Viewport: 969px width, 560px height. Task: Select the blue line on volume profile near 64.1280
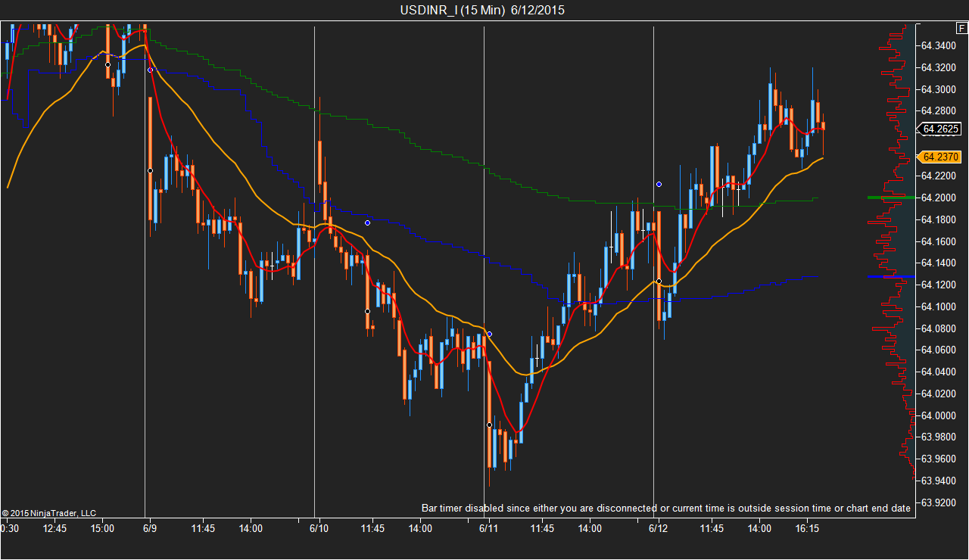[x=891, y=277]
